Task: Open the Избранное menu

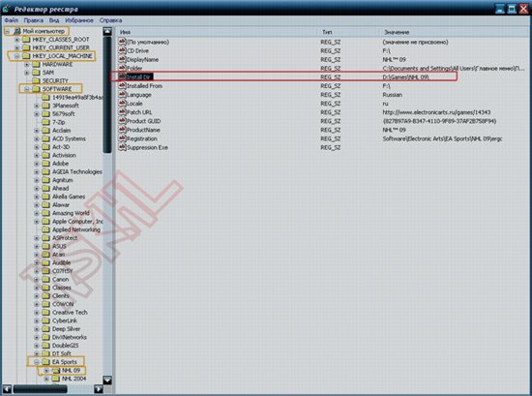Action: pyautogui.click(x=79, y=20)
